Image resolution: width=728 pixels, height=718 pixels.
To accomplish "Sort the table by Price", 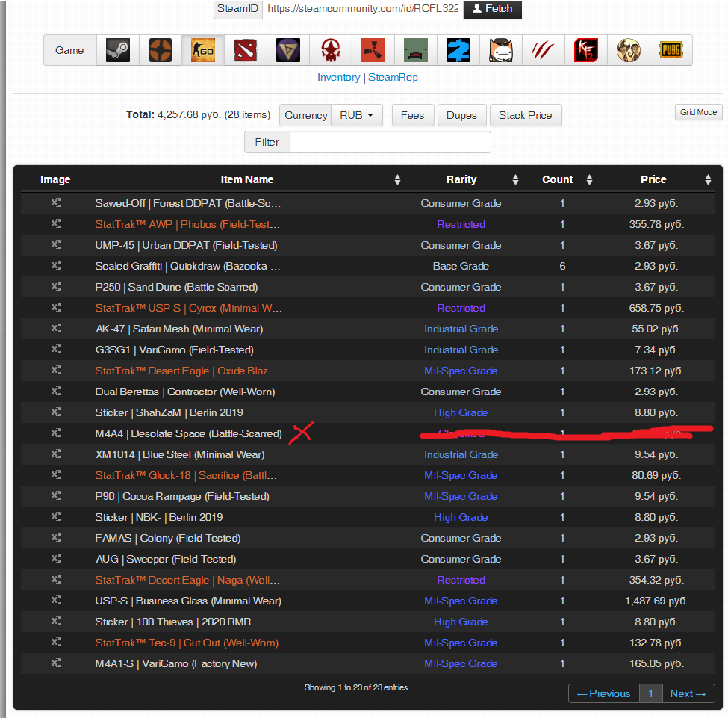I will [654, 179].
